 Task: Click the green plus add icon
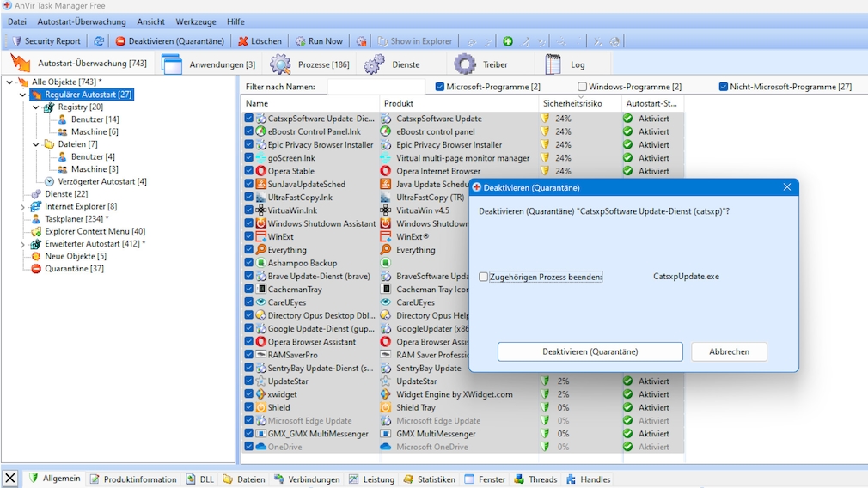[508, 41]
